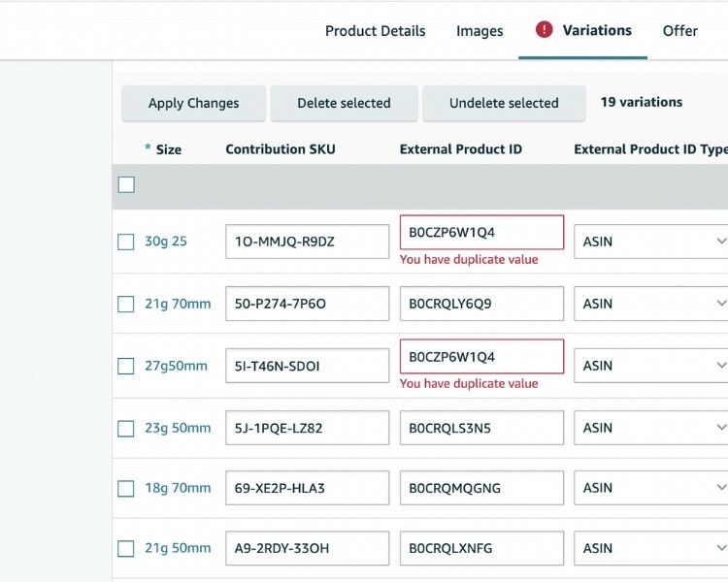The height and width of the screenshot is (582, 728).
Task: Go to the Offer tab
Action: [x=679, y=31]
